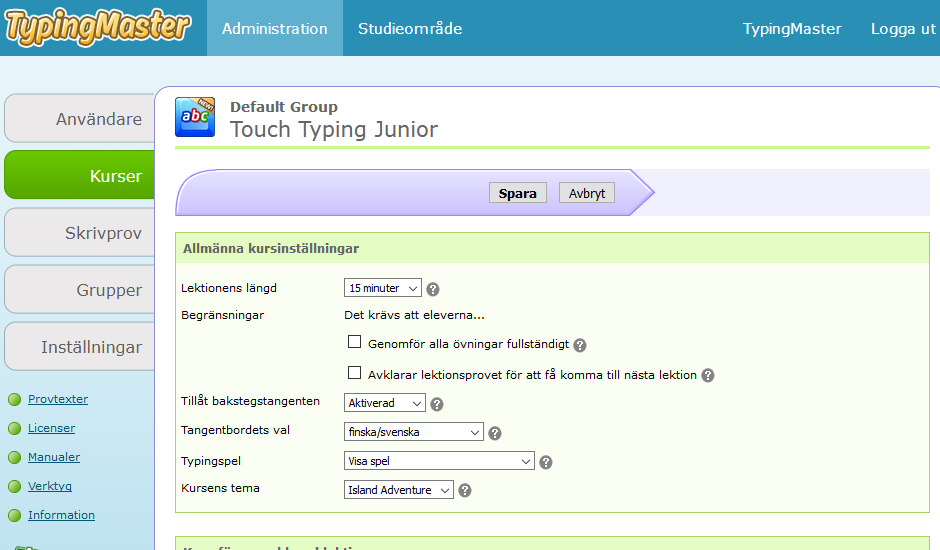Viewport: 940px width, 550px height.
Task: Click green bullet beside Manualer
Action: tap(14, 458)
